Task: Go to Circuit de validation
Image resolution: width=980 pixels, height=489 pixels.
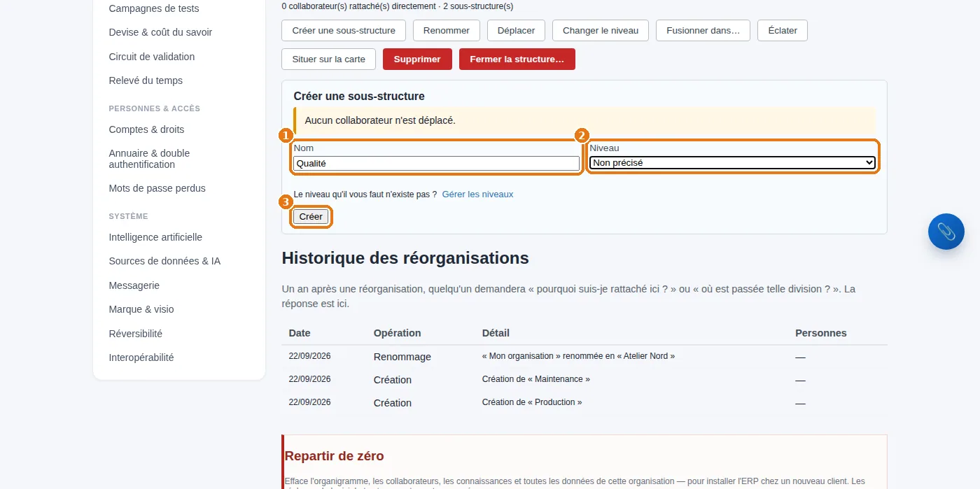Action: (152, 57)
